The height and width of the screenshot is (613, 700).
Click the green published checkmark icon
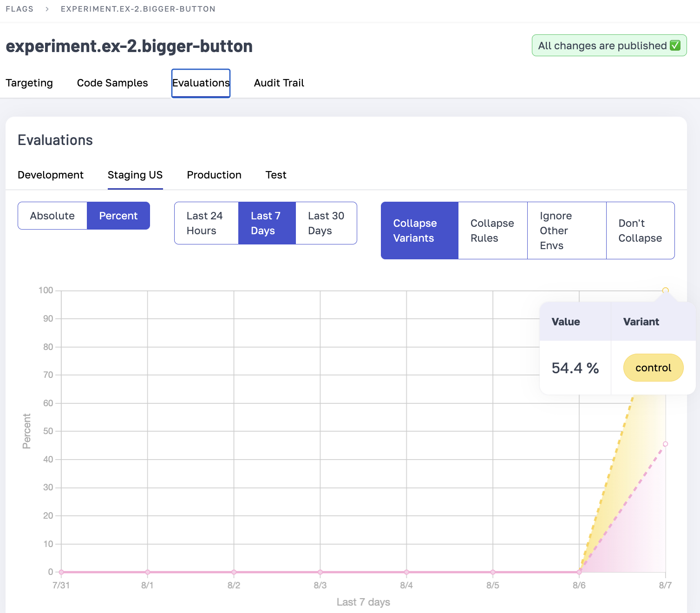click(x=675, y=46)
